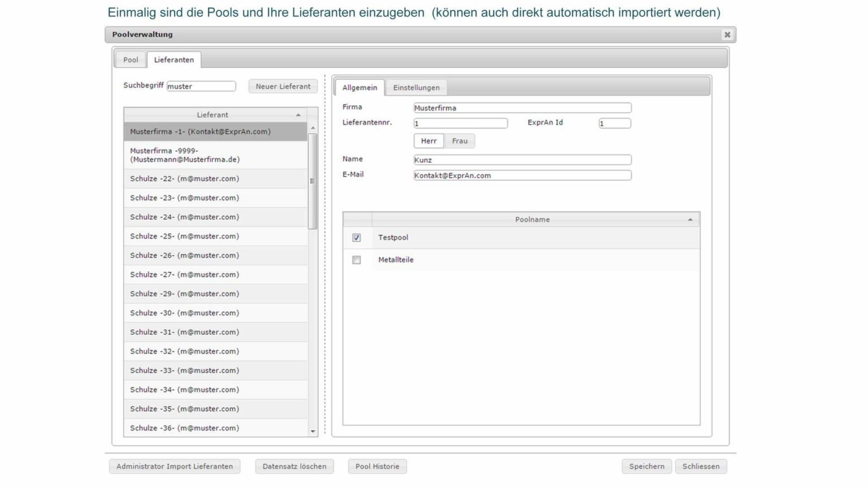This screenshot has height=488, width=868.
Task: Close the Poolverwaltung dialog
Action: 727,34
